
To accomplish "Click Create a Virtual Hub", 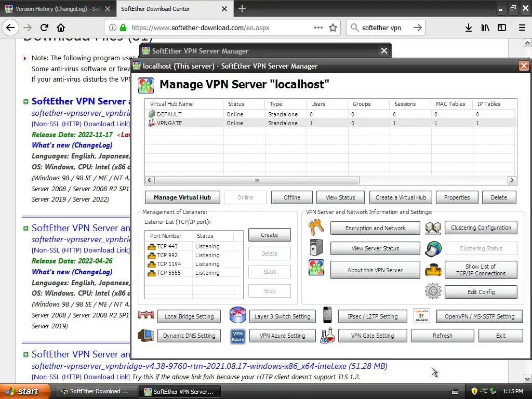I will 401,197.
